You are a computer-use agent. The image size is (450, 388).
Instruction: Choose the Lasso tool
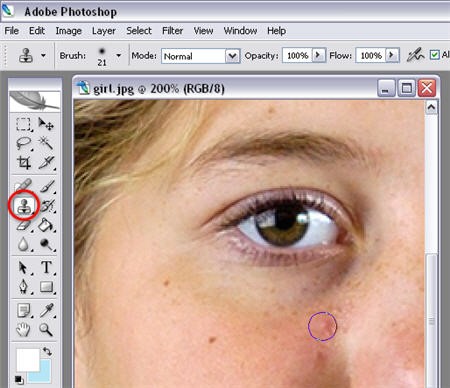(23, 144)
